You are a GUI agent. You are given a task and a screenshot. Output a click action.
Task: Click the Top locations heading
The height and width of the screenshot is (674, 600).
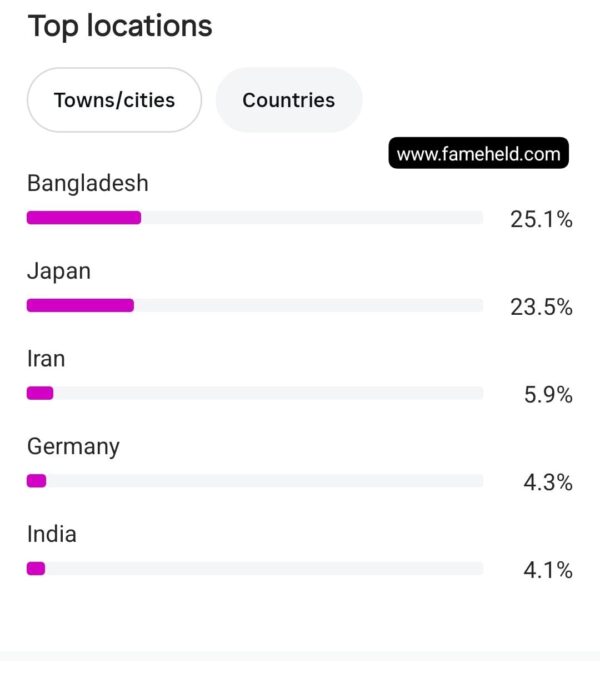(120, 26)
